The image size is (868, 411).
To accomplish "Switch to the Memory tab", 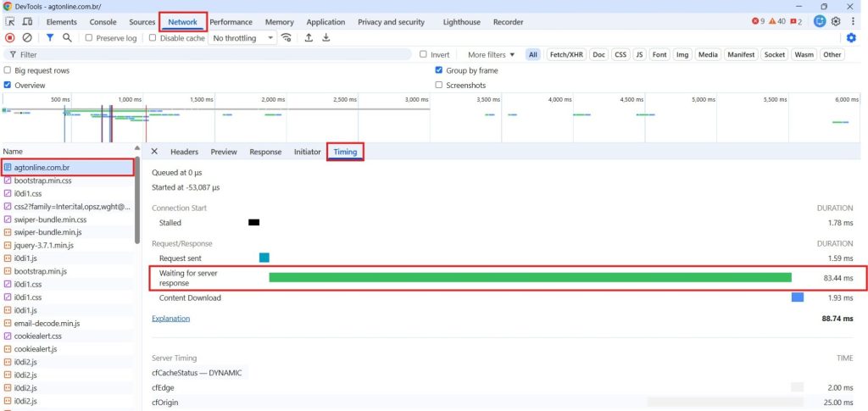I will [x=279, y=22].
